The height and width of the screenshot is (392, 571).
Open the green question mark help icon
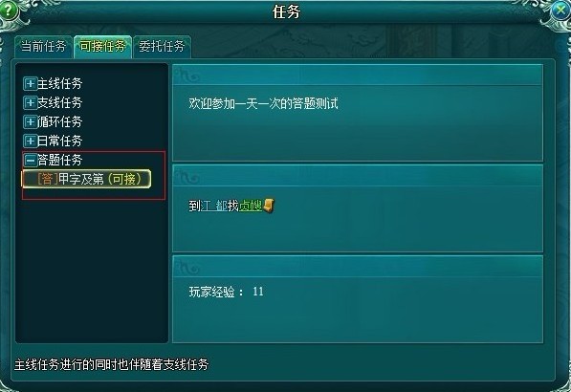point(8,11)
